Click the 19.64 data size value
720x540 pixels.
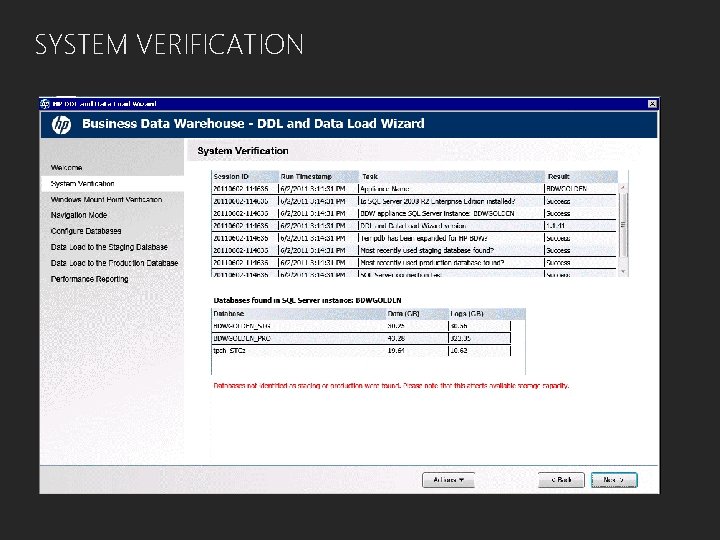396,351
